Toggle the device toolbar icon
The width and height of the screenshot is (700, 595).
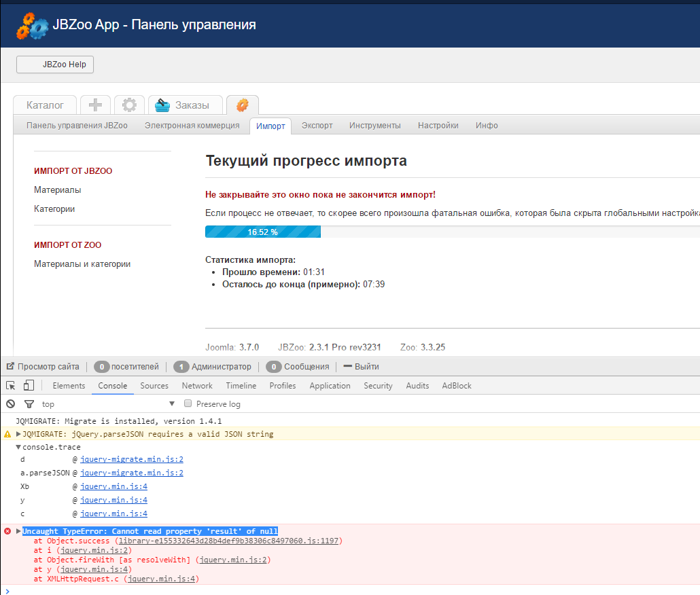pos(29,386)
